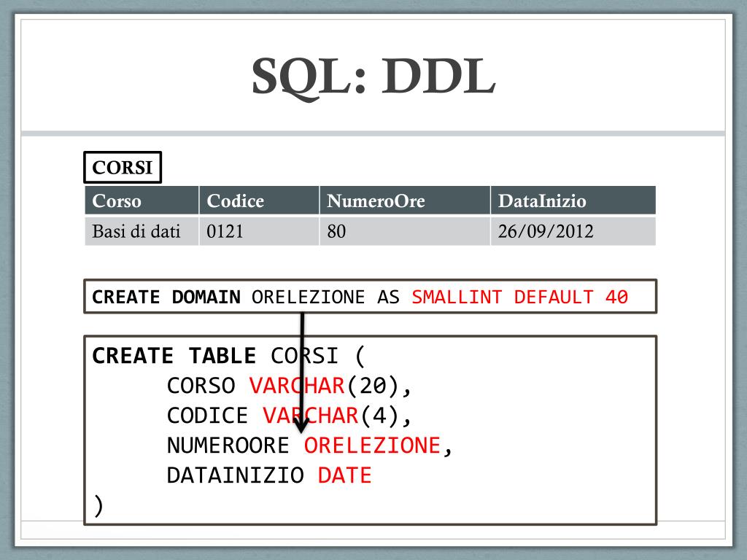Select the "0121" table cell
This screenshot has width=747, height=560.
(x=259, y=231)
